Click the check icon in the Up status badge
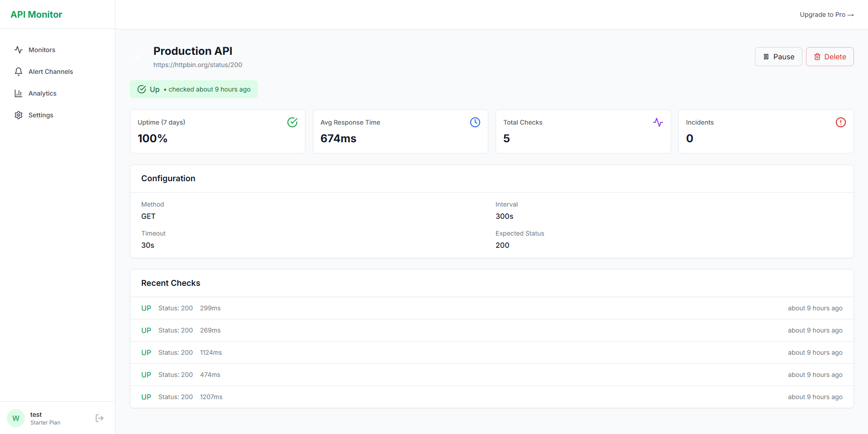Screen dimensions: 868x434 pos(142,89)
